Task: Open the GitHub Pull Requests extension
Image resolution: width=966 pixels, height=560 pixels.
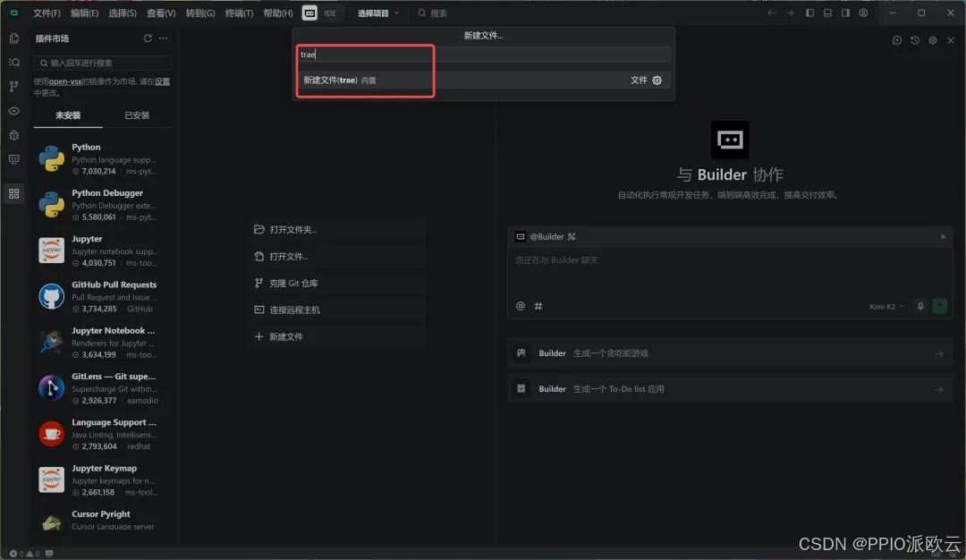Action: (x=102, y=296)
